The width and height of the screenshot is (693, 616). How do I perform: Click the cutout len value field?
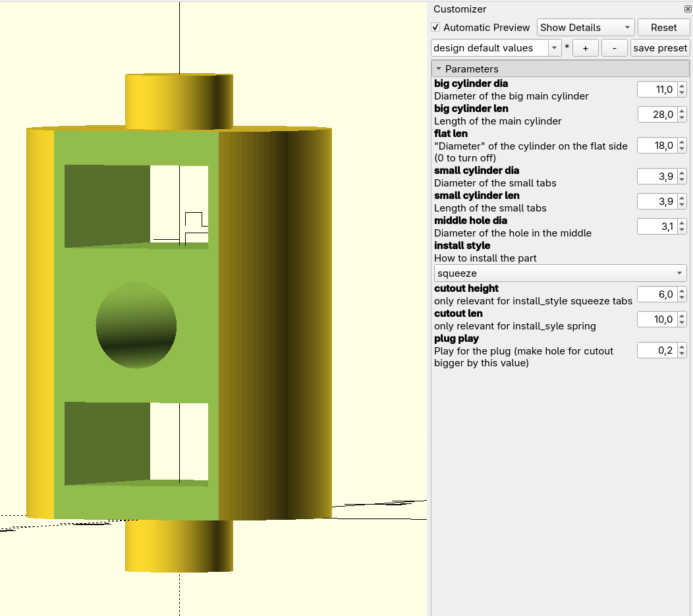[657, 320]
